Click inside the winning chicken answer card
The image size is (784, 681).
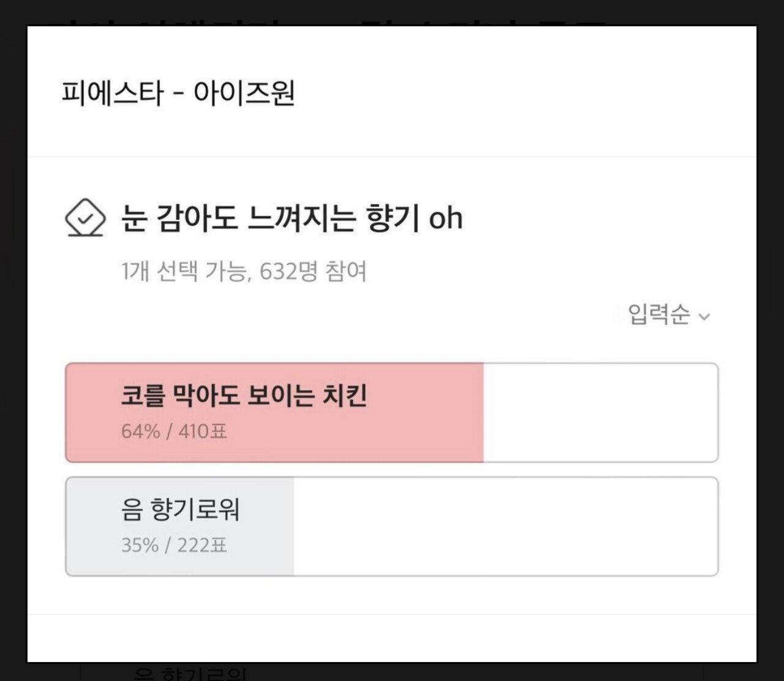pyautogui.click(x=392, y=412)
